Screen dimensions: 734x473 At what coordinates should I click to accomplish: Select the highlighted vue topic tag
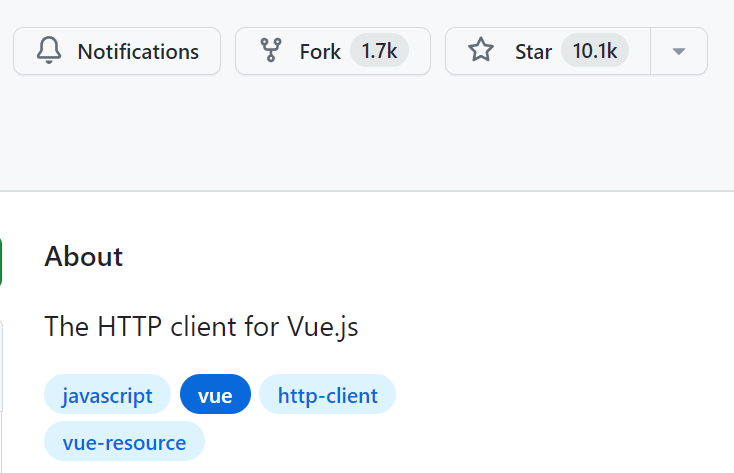[215, 395]
